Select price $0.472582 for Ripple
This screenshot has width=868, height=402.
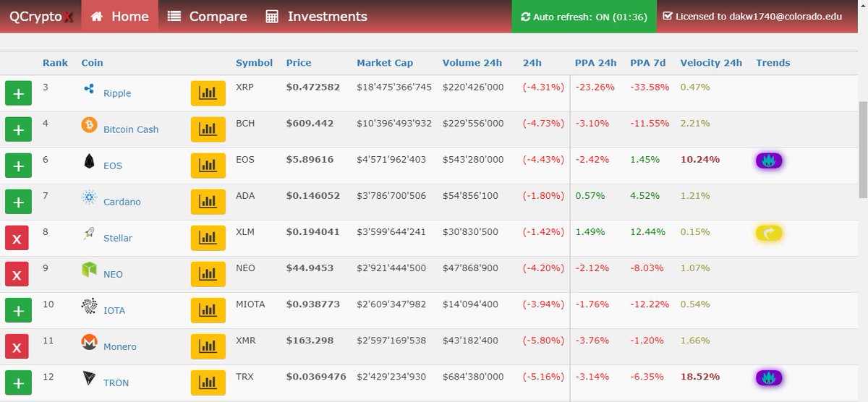tap(312, 87)
